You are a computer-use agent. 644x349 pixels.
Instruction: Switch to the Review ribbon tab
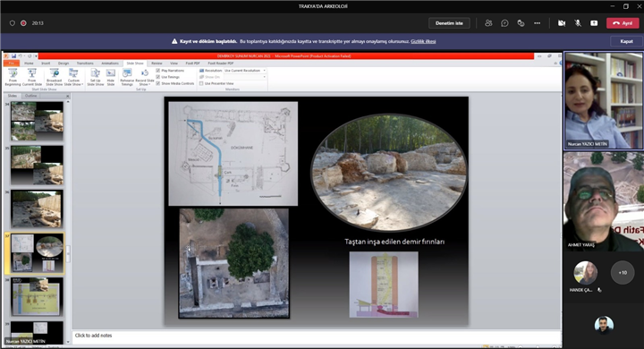(157, 64)
